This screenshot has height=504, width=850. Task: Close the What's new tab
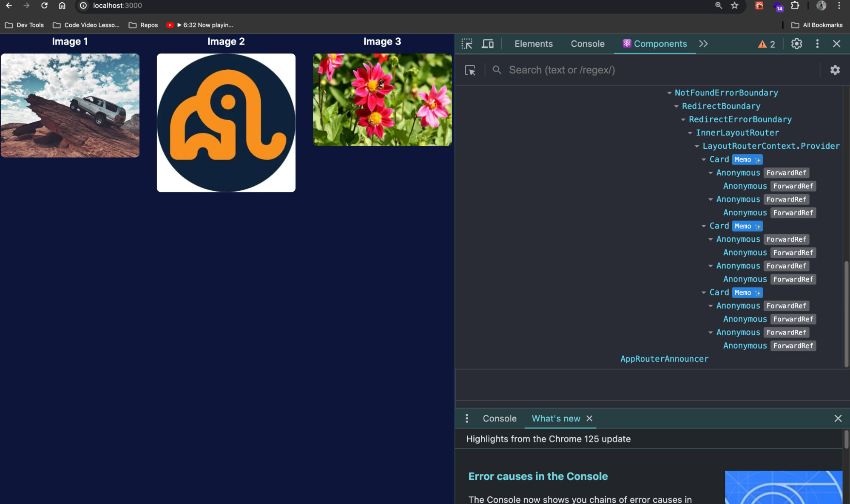(589, 419)
